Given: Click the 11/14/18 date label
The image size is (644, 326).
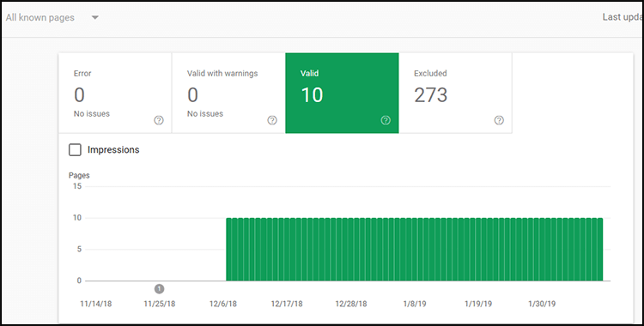Looking at the screenshot, I should tap(95, 304).
